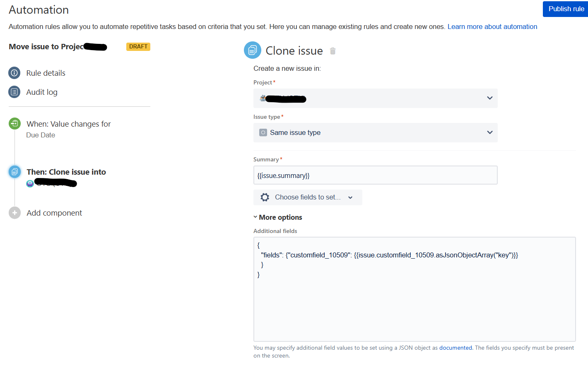This screenshot has width=588, height=365.
Task: Click the plus icon next to Add component
Action: (14, 213)
